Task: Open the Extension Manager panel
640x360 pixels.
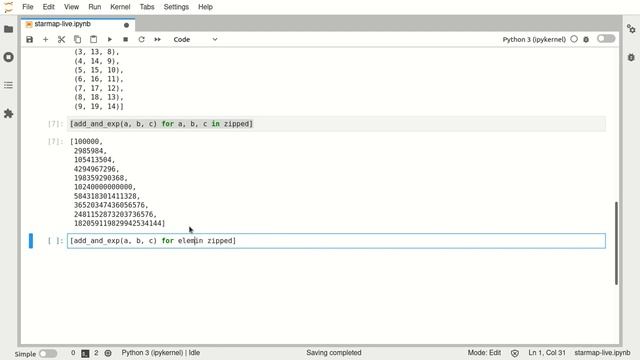Action: tap(9, 113)
